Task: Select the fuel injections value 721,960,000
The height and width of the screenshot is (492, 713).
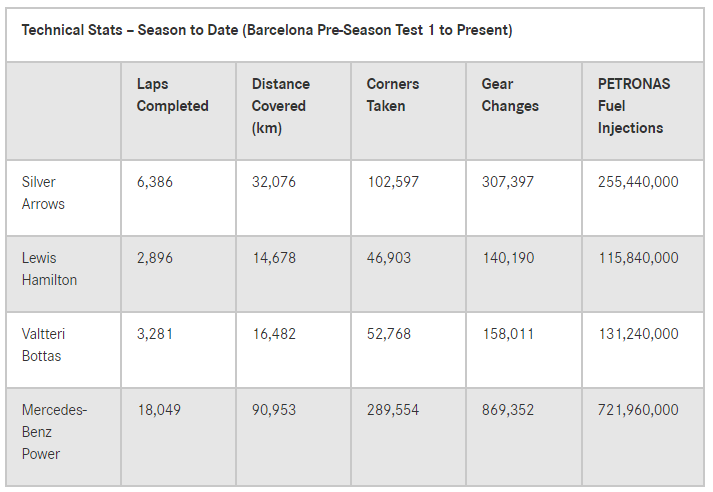Action: tap(638, 410)
